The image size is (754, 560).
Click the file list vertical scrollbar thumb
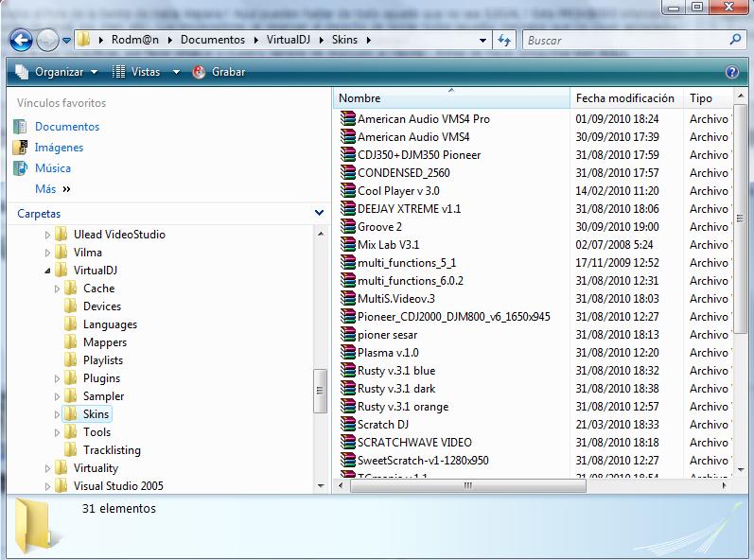pyautogui.click(x=740, y=219)
